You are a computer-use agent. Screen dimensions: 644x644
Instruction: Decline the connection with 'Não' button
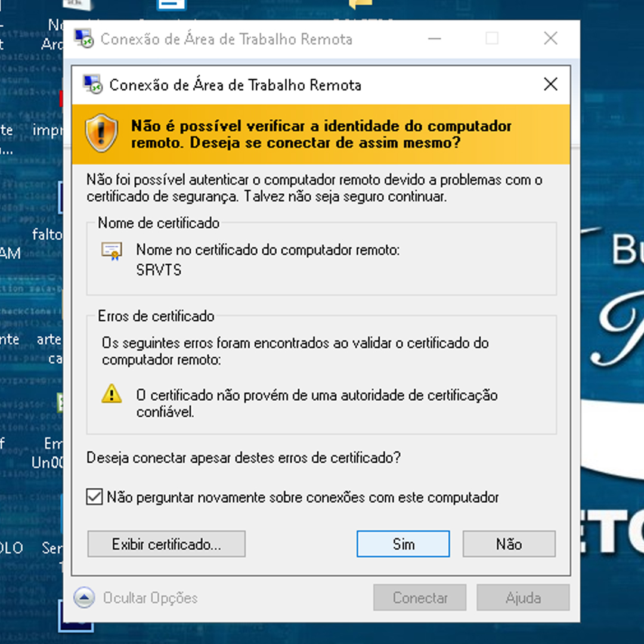pos(509,544)
